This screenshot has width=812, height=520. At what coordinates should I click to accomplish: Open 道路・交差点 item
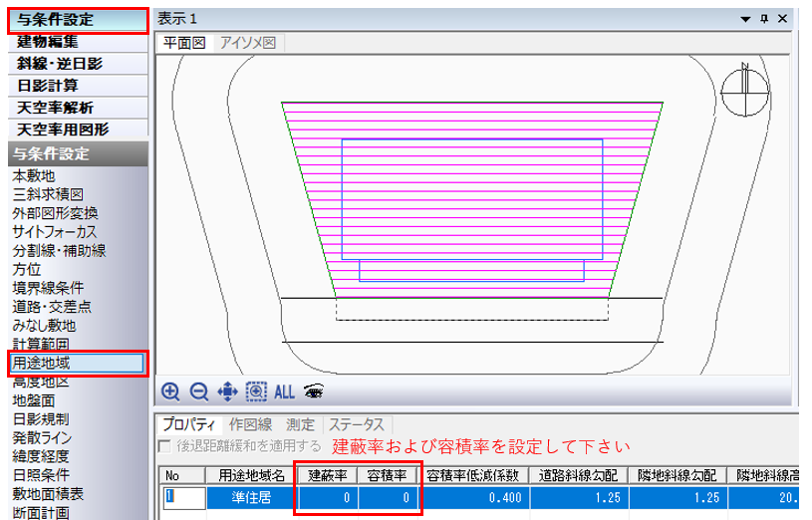[52, 307]
